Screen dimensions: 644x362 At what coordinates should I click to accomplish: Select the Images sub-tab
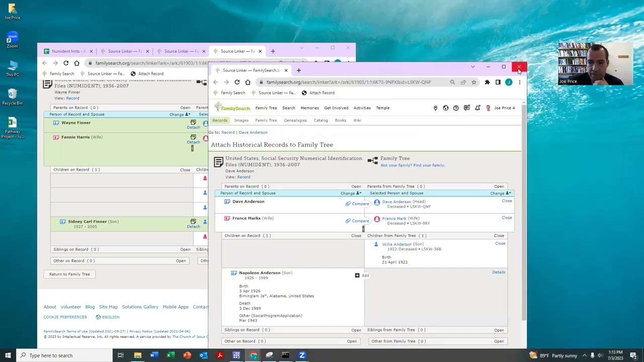coord(242,121)
